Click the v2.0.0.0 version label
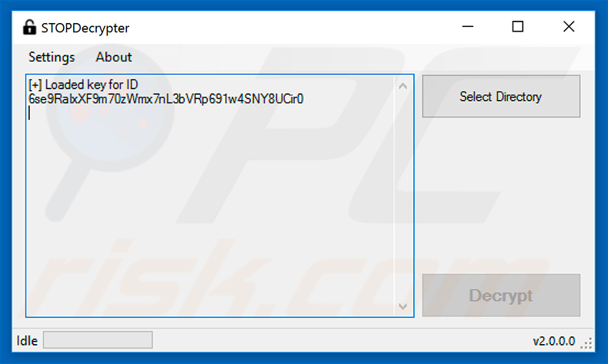Image resolution: width=608 pixels, height=364 pixels. pyautogui.click(x=553, y=341)
